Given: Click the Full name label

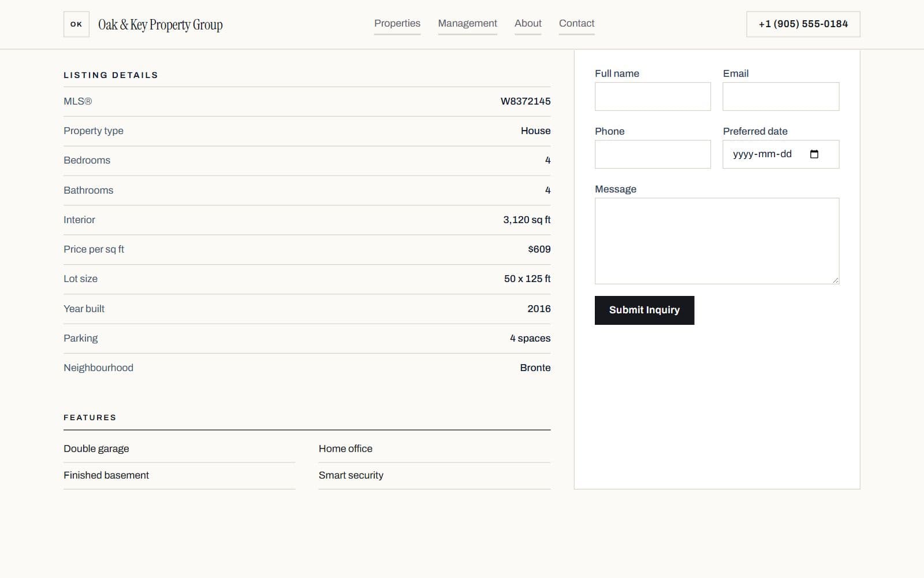Looking at the screenshot, I should pyautogui.click(x=617, y=73).
